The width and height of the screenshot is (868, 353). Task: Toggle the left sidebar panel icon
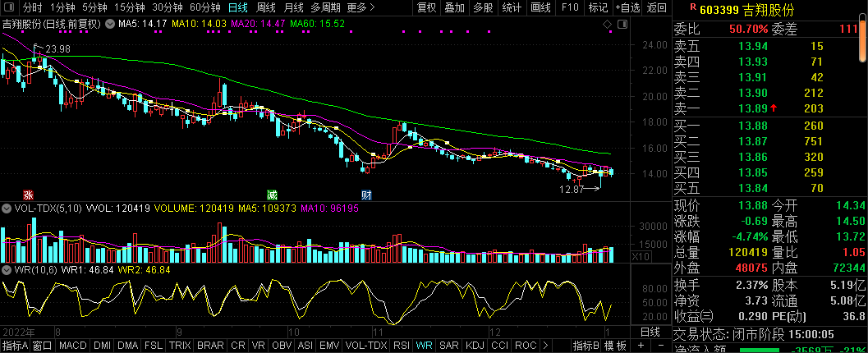click(8, 8)
